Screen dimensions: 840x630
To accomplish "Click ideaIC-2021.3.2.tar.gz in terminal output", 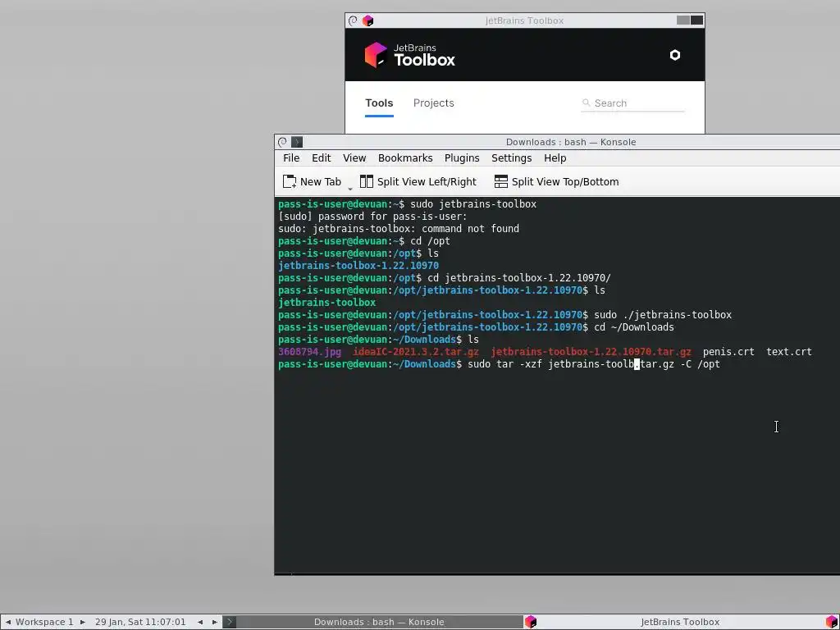I will [x=416, y=352].
